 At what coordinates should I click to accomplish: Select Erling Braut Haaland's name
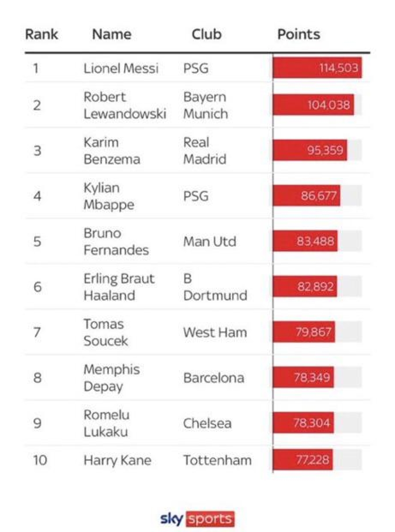(119, 287)
